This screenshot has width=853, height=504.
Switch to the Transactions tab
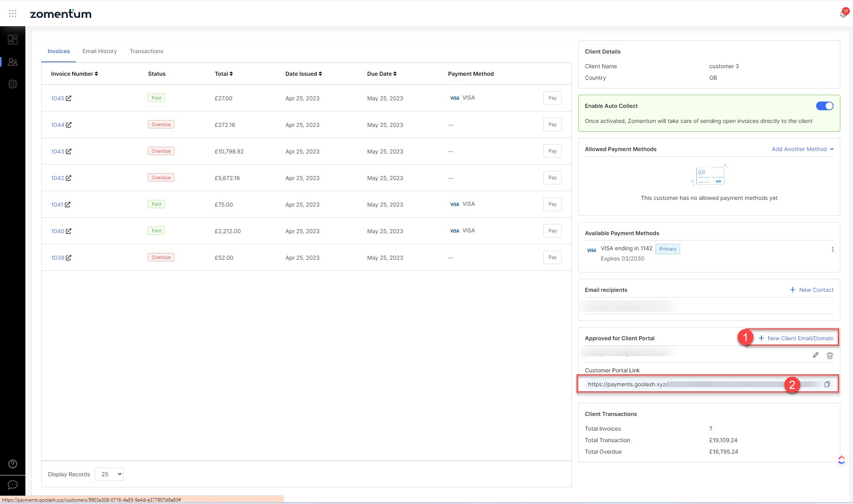[x=146, y=51]
